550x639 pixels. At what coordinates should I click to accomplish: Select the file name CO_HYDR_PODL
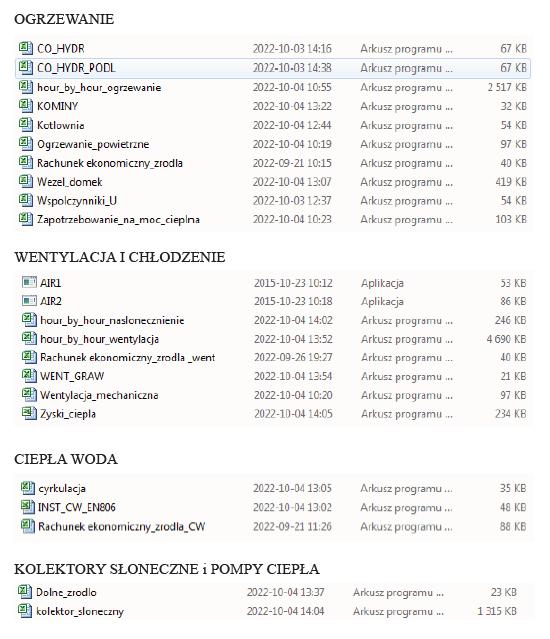point(76,68)
